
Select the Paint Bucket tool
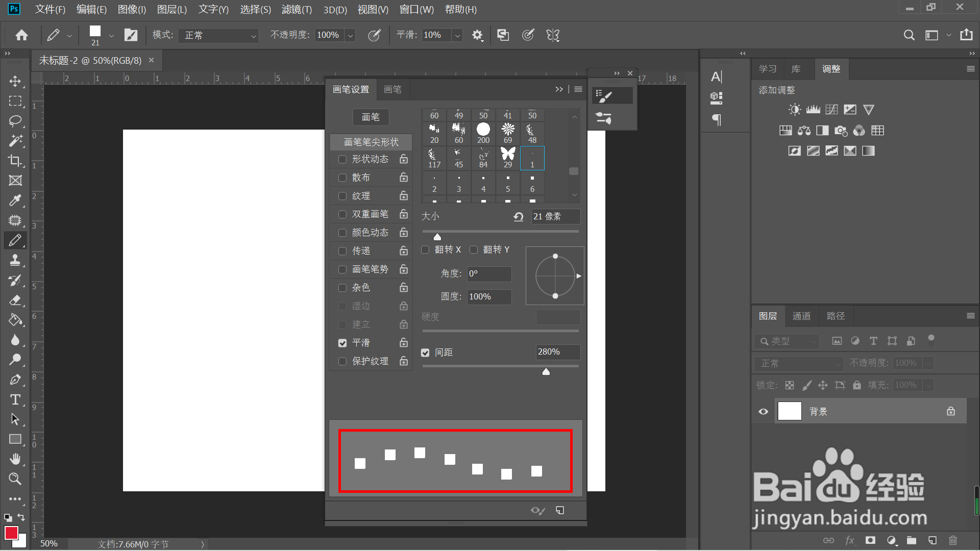[x=15, y=320]
